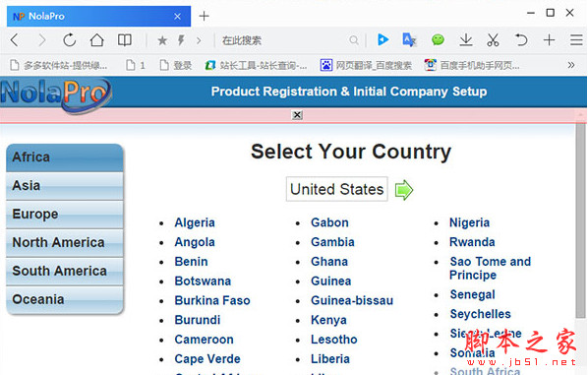Open the page translate icon
The height and width of the screenshot is (375, 588).
tap(409, 39)
